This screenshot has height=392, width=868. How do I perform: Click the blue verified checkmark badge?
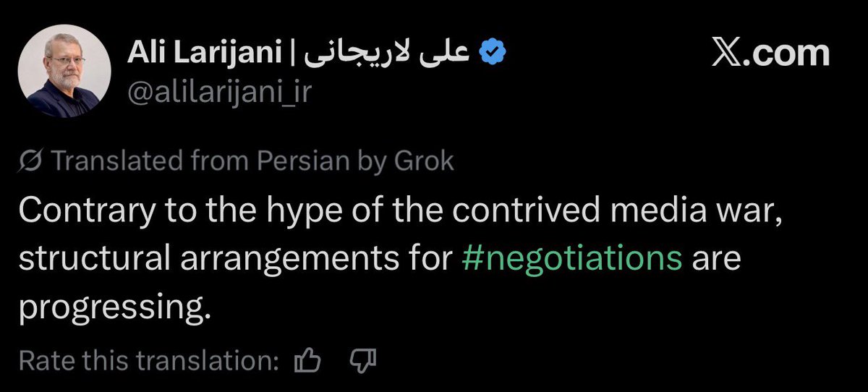(493, 54)
